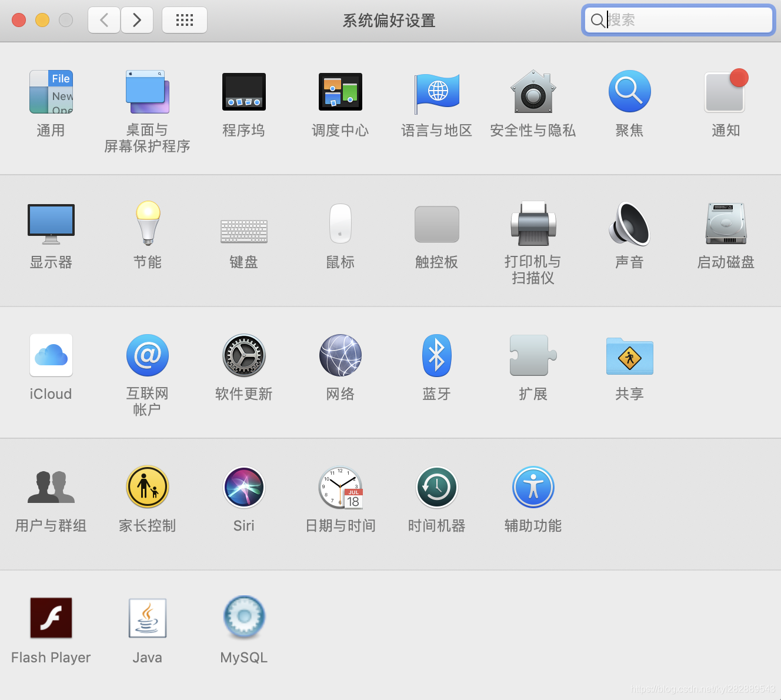781x700 pixels.
Task: Open 调度中心 Mission Control settings
Action: pos(341,92)
